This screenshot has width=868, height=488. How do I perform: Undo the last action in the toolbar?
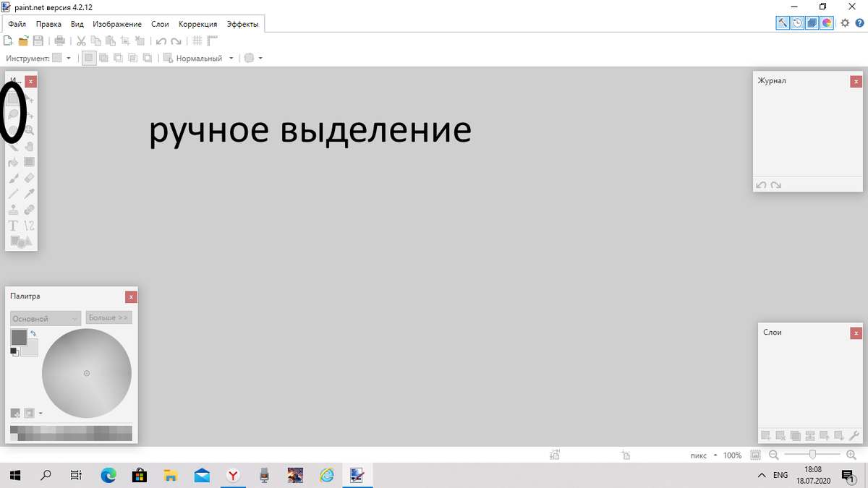(x=161, y=40)
